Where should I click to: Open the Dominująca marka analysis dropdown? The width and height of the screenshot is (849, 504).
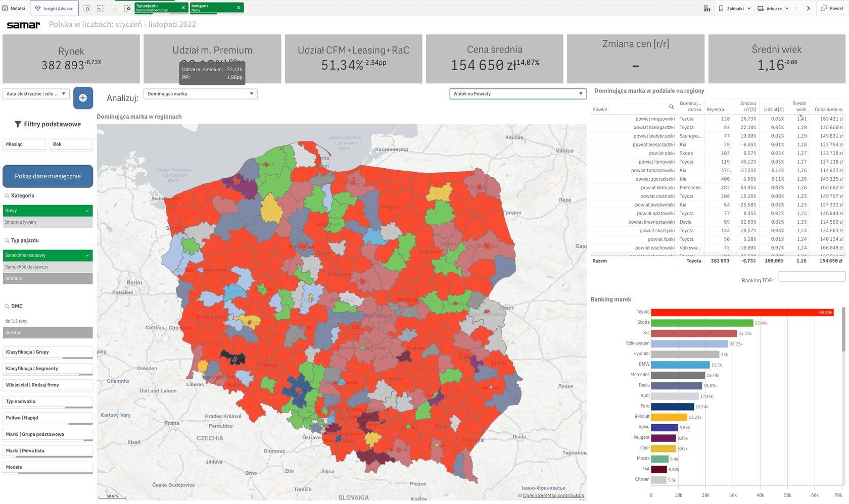click(201, 93)
